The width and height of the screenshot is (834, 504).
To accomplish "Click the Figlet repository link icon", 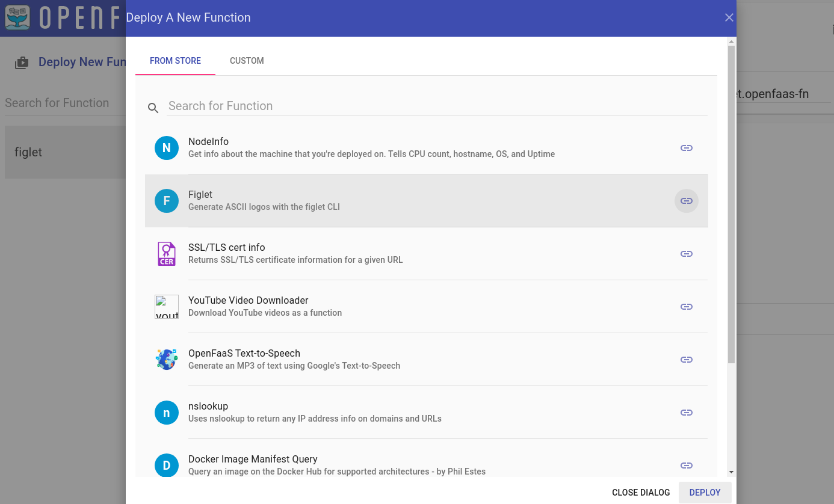I will (x=686, y=201).
